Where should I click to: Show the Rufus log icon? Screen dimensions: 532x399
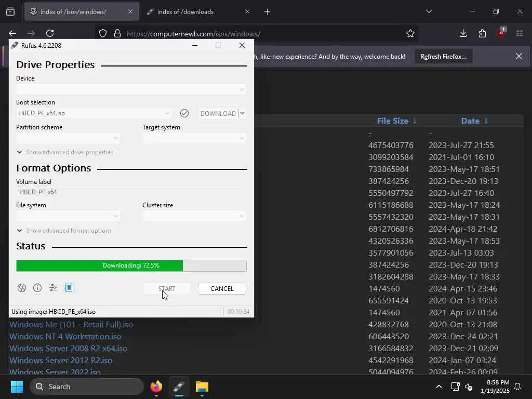[69, 288]
